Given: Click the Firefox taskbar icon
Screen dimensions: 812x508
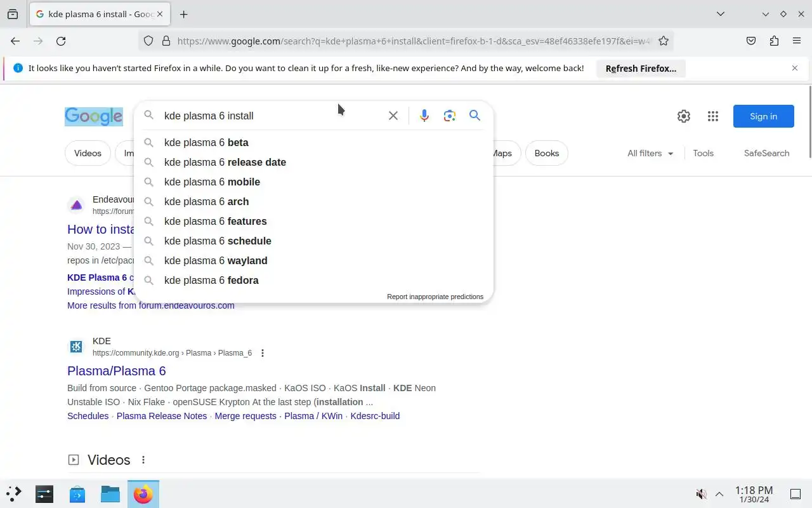Looking at the screenshot, I should click(x=143, y=493).
